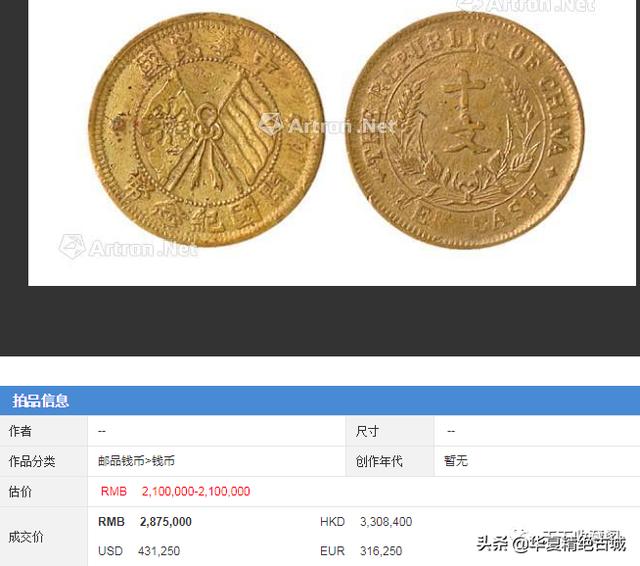
Task: Open the 邮品钱币>钱币 category link
Action: 136,461
